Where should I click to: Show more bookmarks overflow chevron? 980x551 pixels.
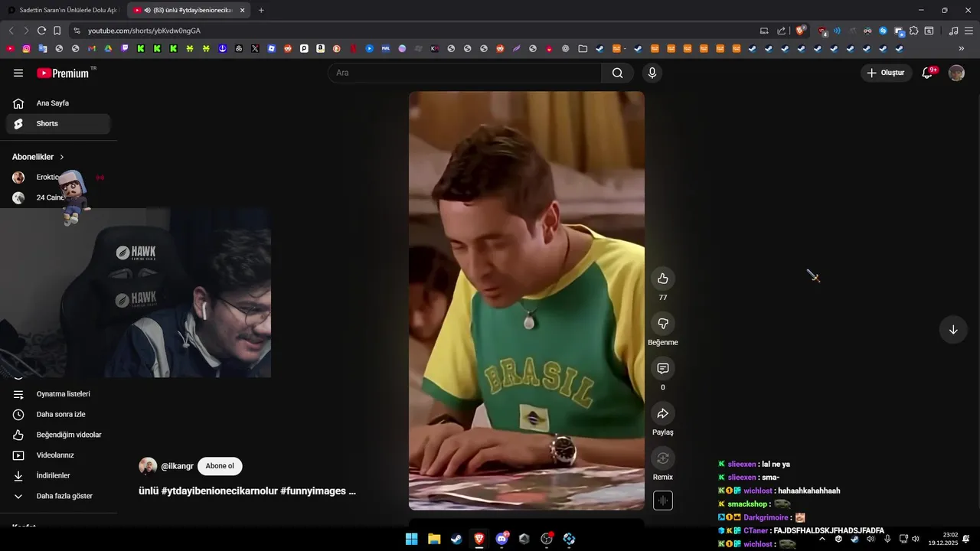click(x=962, y=48)
